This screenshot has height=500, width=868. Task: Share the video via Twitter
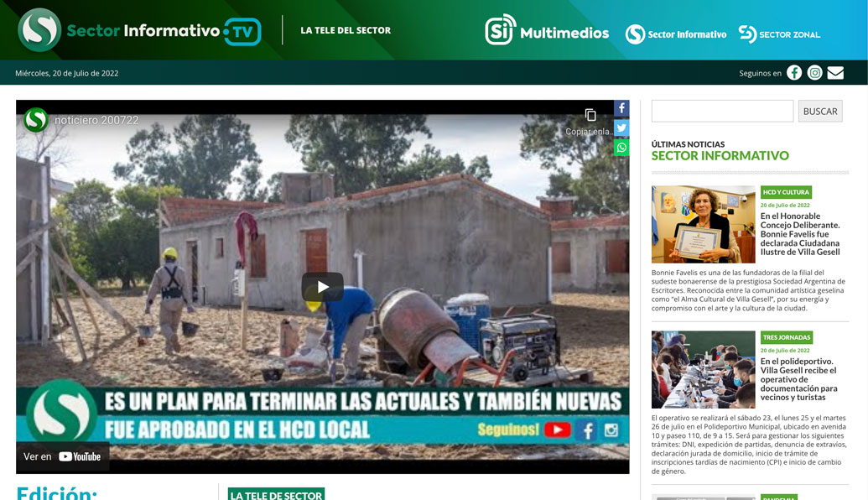(x=621, y=128)
